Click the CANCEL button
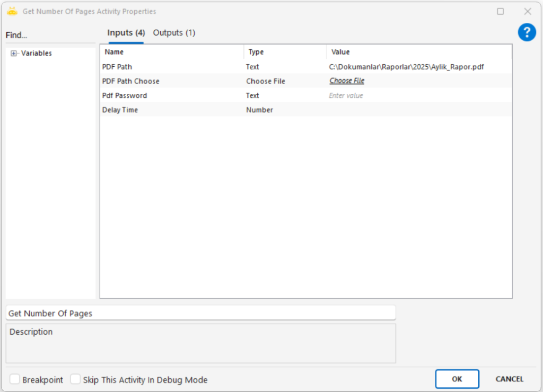 (x=509, y=379)
